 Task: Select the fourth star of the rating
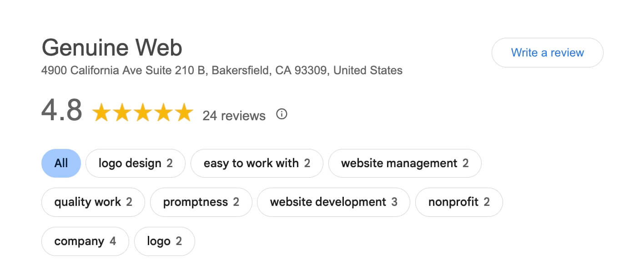(163, 112)
